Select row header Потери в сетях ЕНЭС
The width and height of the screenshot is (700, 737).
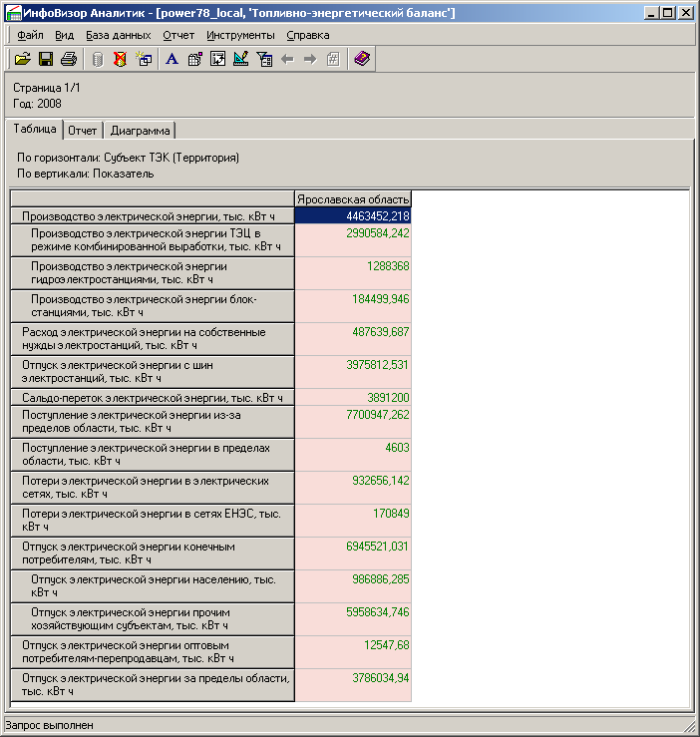153,521
